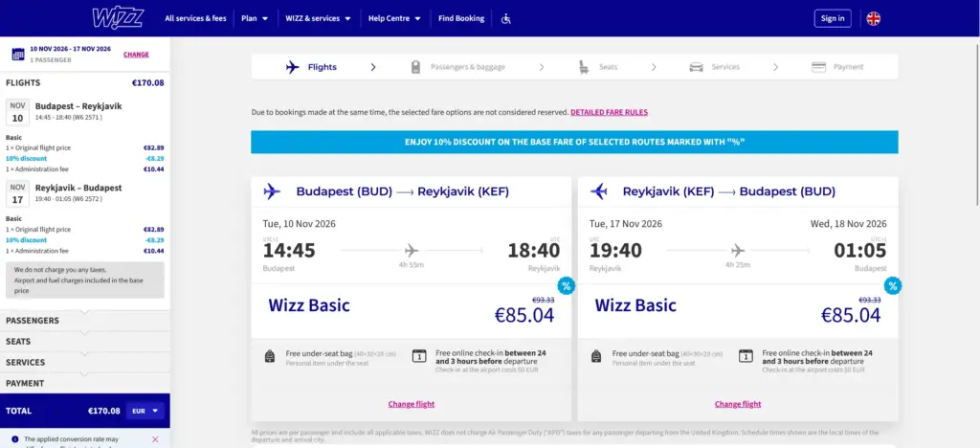Click the Sign in button
The height and width of the screenshot is (448, 980).
point(833,19)
